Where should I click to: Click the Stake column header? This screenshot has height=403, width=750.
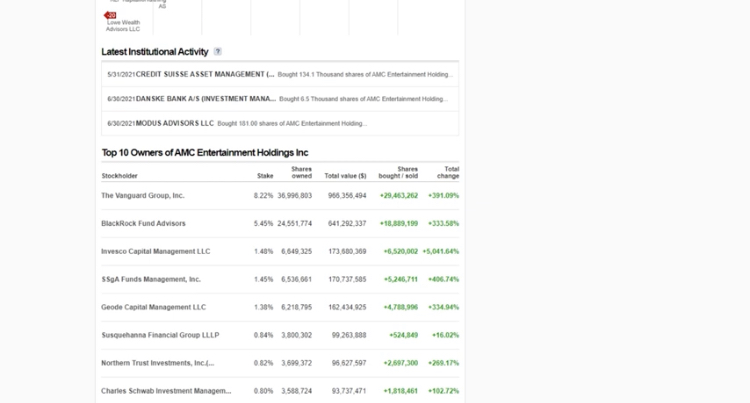(265, 176)
